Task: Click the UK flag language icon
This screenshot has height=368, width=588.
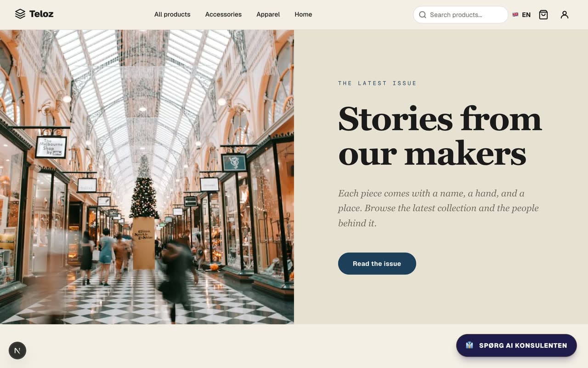Action: click(x=515, y=15)
